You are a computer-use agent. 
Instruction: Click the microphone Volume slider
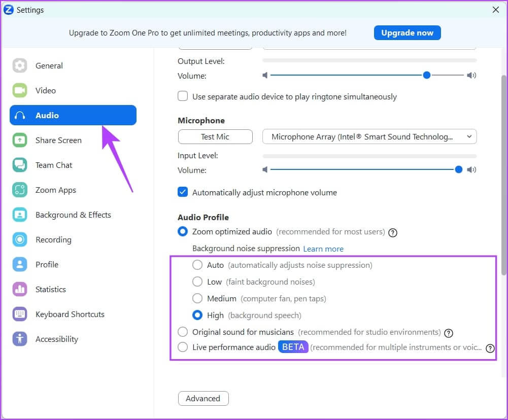[x=367, y=170]
